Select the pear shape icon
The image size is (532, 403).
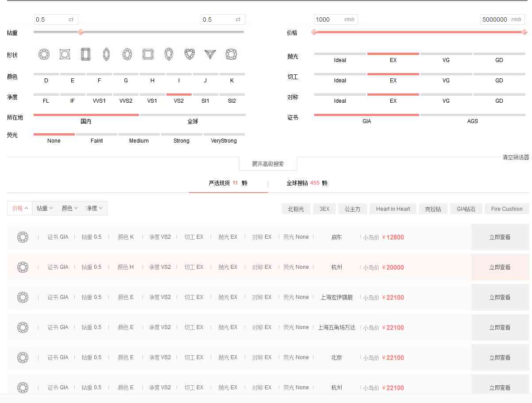coord(168,54)
